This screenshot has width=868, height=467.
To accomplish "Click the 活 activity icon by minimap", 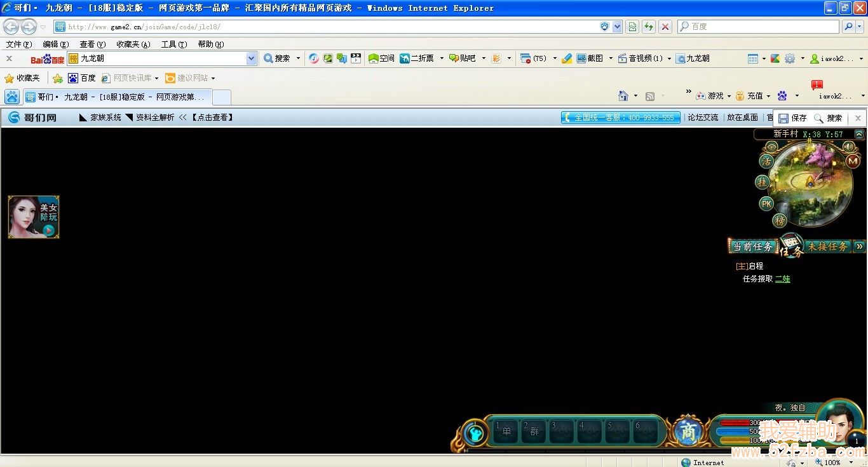I will 766,161.
